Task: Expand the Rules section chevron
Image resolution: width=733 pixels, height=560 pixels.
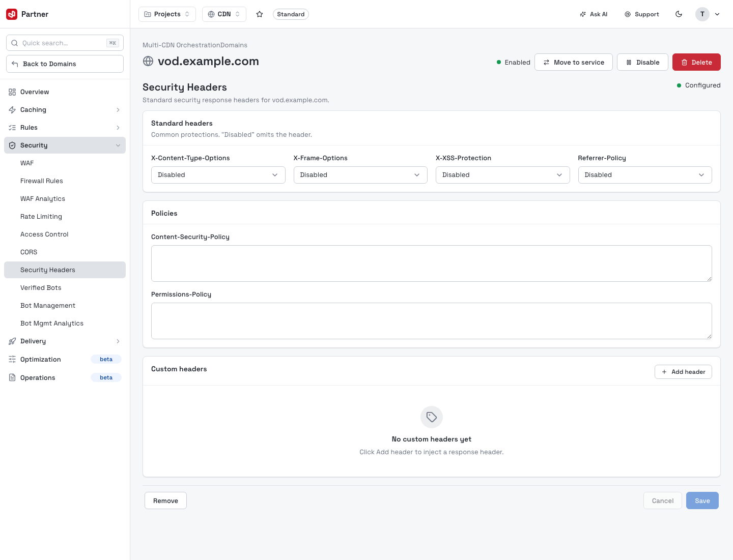Action: pos(118,128)
